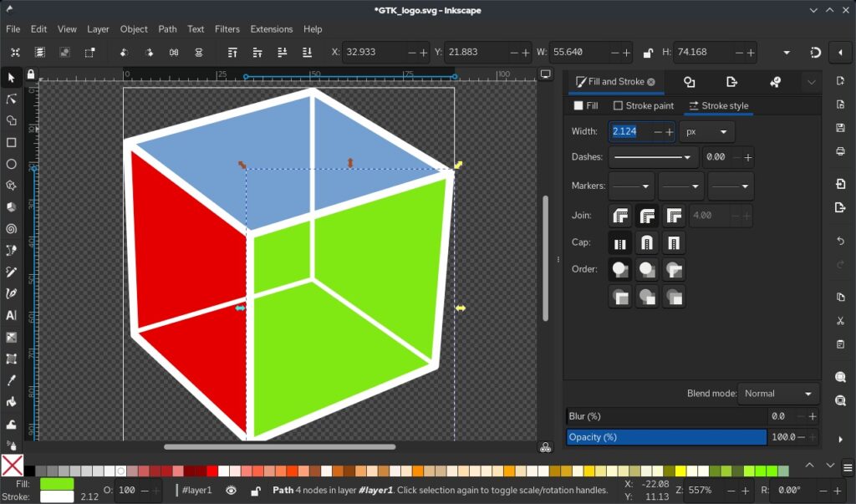Select the middle Join style button
This screenshot has height=504, width=856.
click(x=647, y=215)
